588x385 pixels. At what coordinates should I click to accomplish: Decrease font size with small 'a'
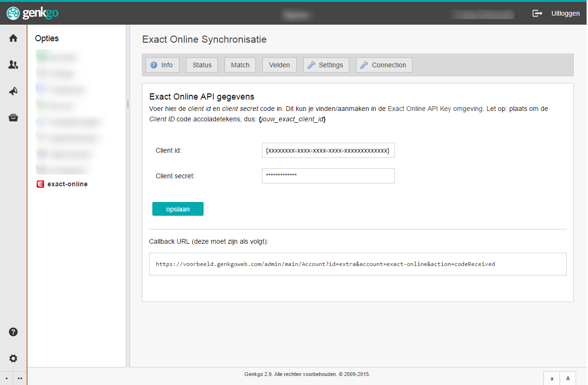pos(552,378)
